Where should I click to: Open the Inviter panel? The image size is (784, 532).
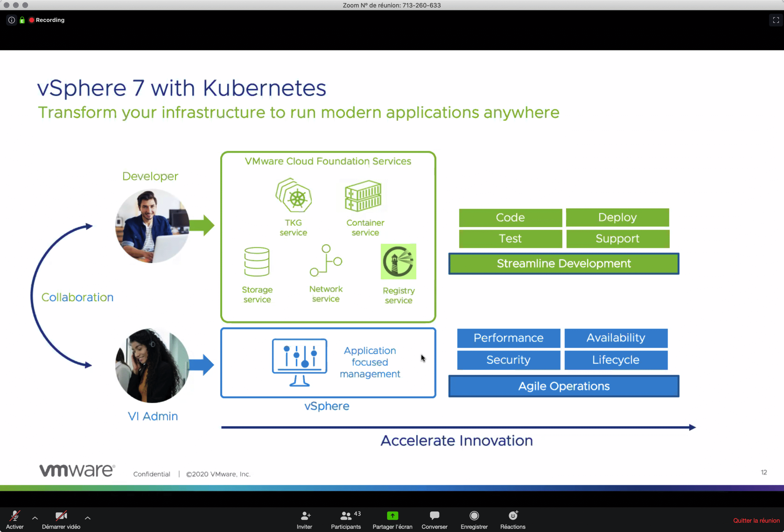304,519
